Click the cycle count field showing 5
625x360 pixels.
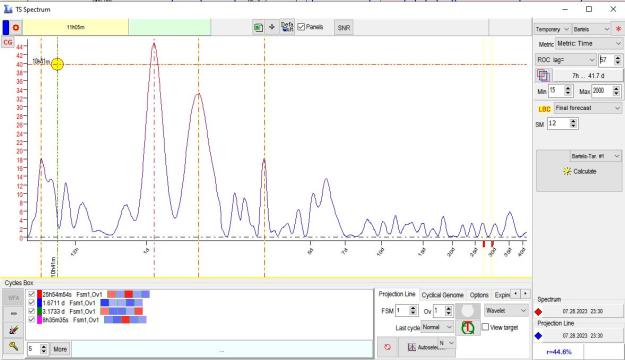[x=34, y=349]
